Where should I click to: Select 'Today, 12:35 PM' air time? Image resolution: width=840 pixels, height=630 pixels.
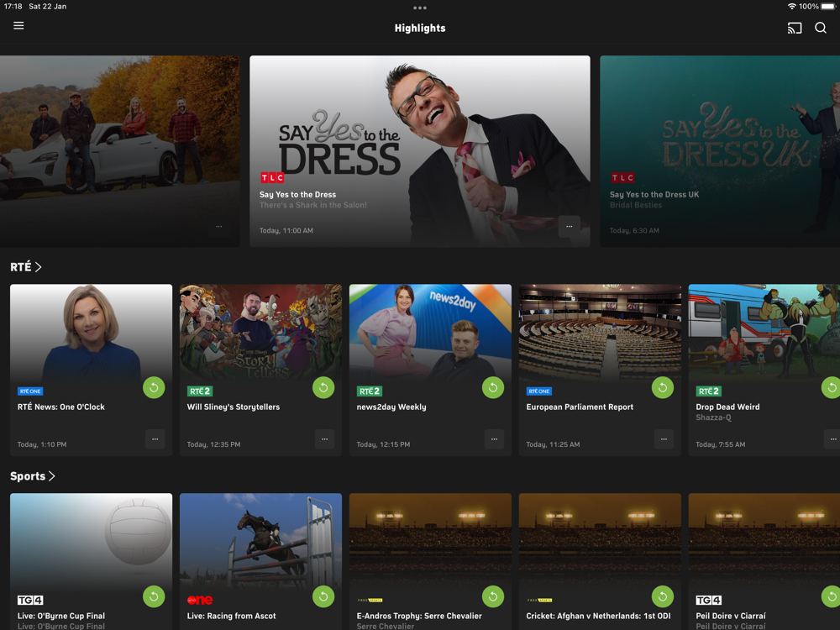click(x=213, y=444)
